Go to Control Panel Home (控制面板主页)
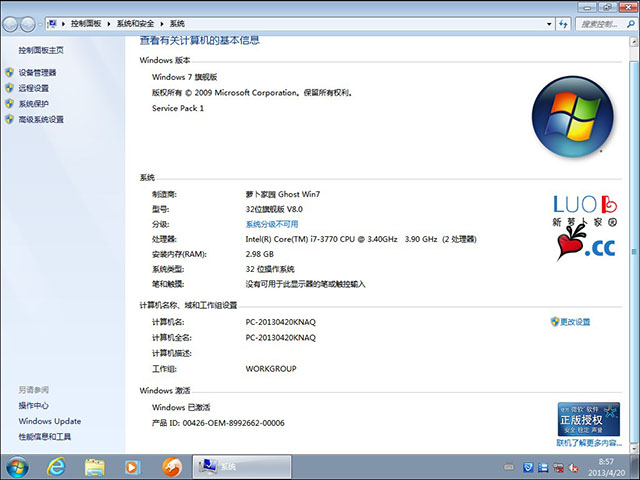Screen dimensions: 640x480 (x=41, y=50)
